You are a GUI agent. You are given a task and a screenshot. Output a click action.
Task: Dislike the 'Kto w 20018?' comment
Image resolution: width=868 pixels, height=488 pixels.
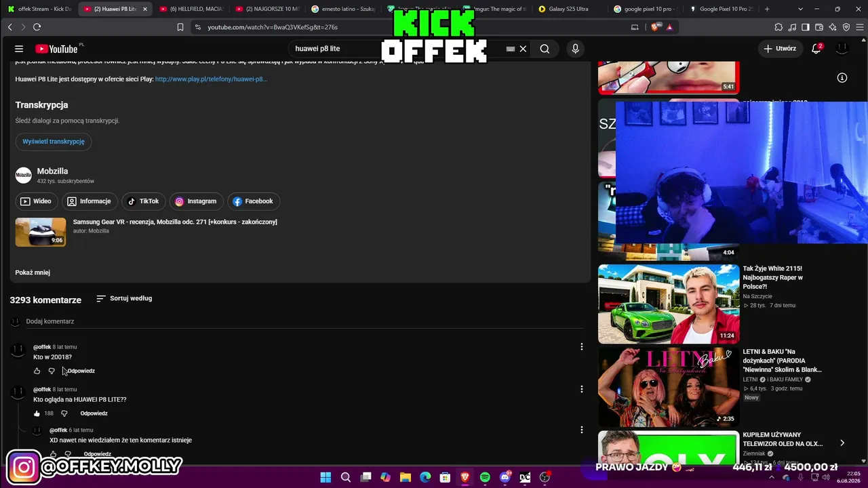[x=52, y=371]
